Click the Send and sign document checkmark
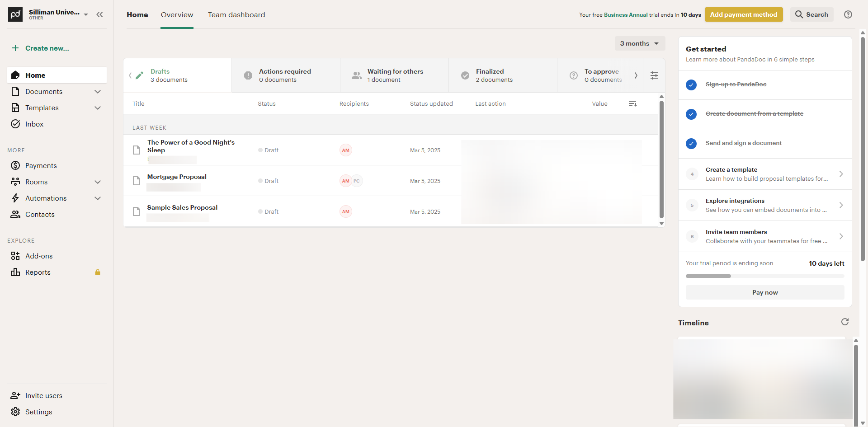The width and height of the screenshot is (868, 427). click(x=691, y=143)
